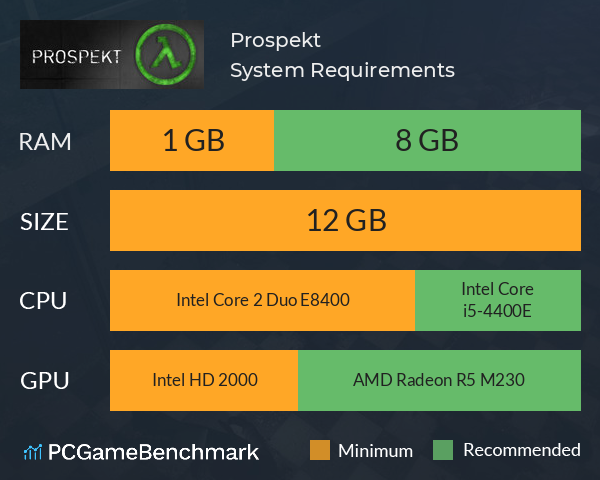Open the Prospekt game banner thumbnail
The image size is (600, 480).
(112, 54)
